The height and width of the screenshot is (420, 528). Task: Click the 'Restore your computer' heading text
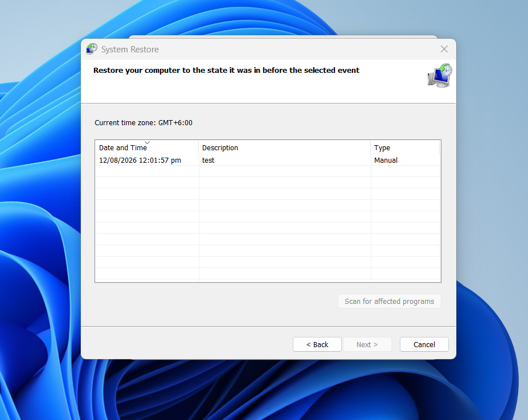[226, 71]
